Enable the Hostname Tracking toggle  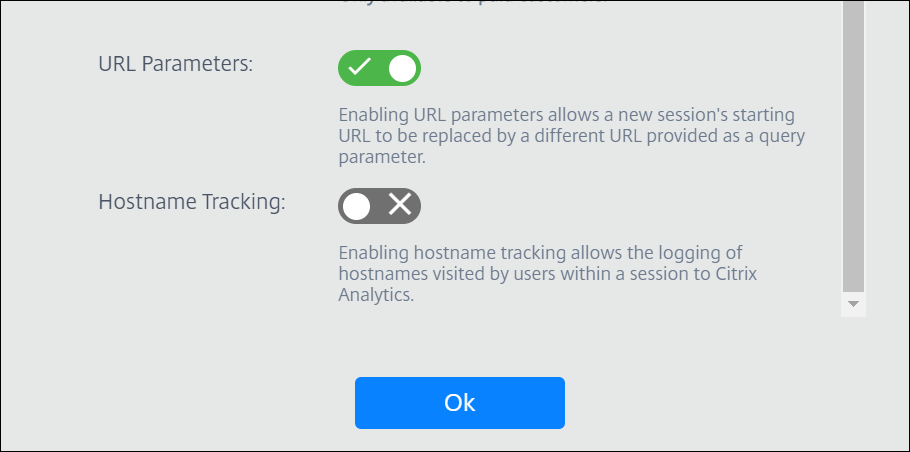click(x=379, y=206)
